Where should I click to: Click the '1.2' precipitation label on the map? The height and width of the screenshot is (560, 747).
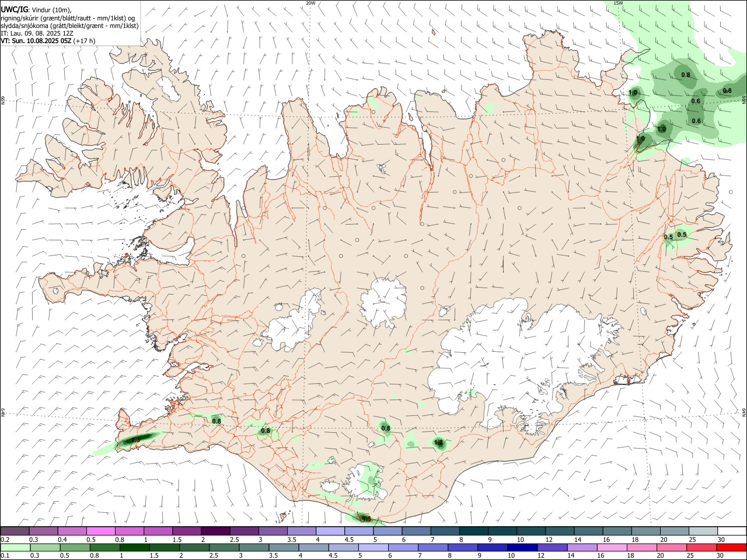(x=439, y=443)
